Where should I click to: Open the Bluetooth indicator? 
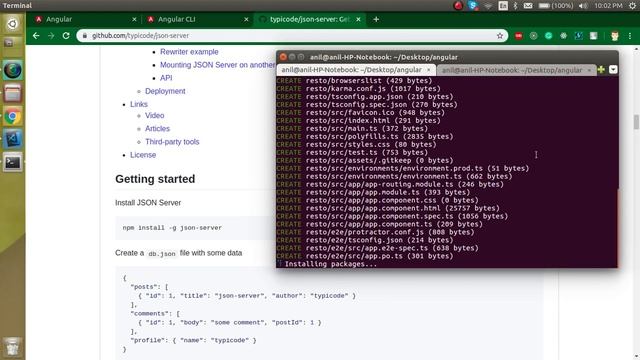[516, 6]
